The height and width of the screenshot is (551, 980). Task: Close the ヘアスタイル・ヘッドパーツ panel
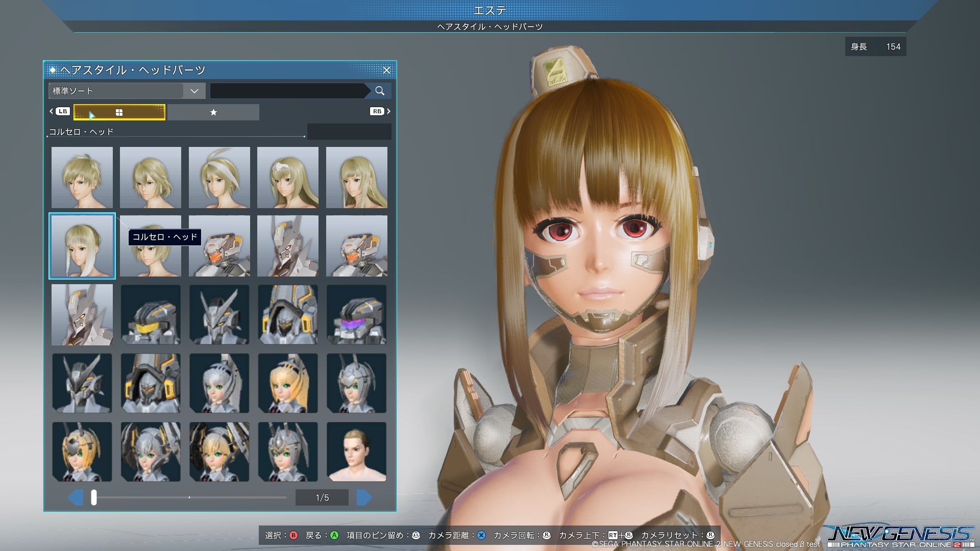[x=387, y=70]
